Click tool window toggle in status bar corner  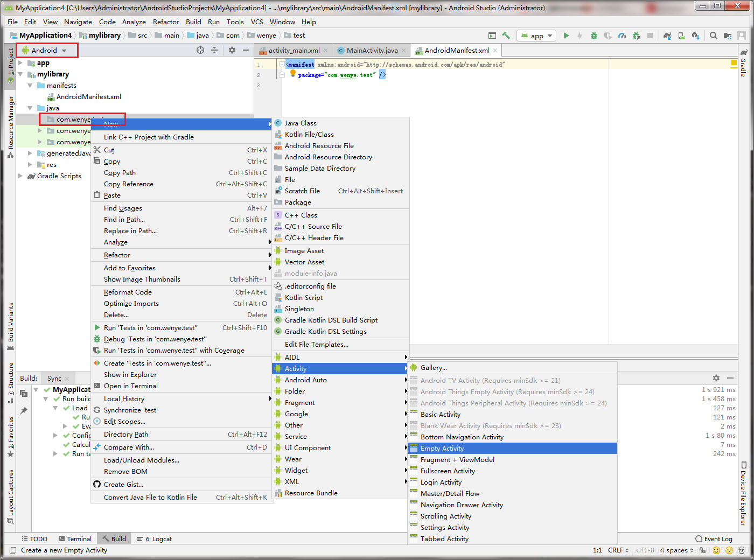click(x=13, y=550)
